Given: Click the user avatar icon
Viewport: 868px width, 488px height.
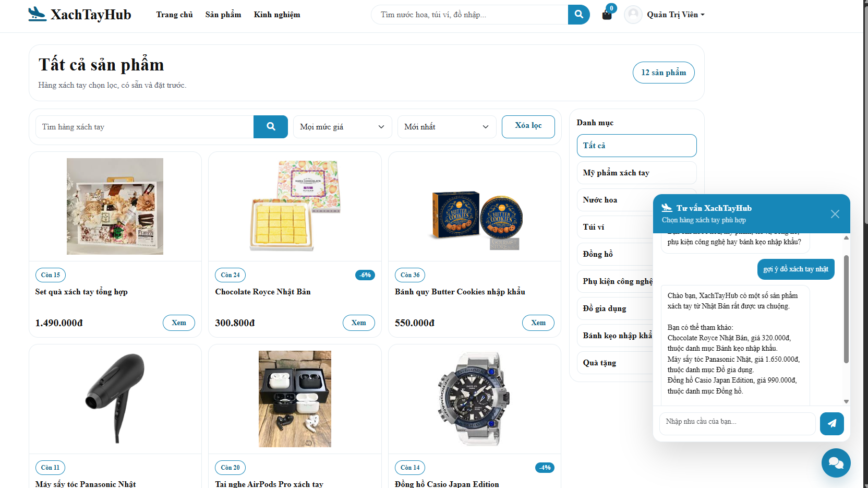Looking at the screenshot, I should pyautogui.click(x=633, y=15).
